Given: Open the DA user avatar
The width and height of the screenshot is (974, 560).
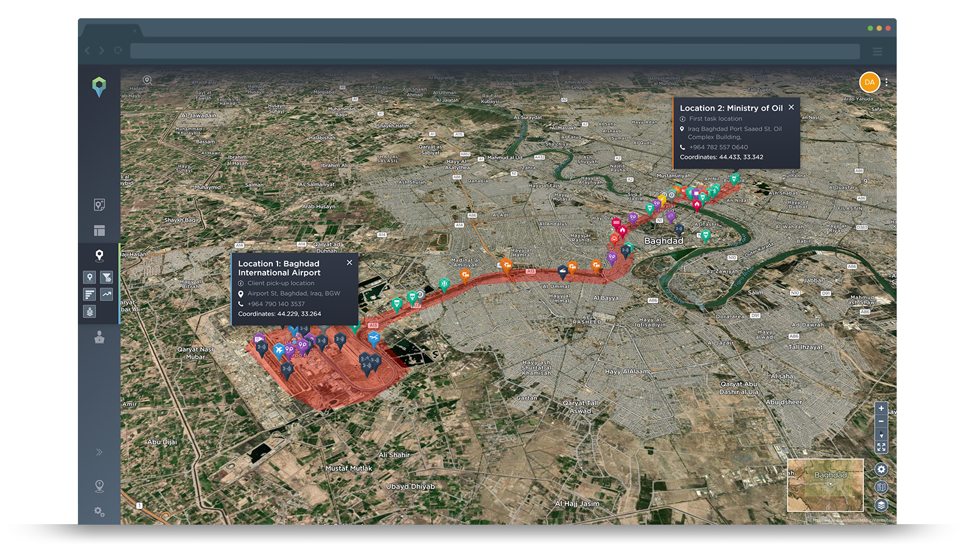Looking at the screenshot, I should 869,82.
